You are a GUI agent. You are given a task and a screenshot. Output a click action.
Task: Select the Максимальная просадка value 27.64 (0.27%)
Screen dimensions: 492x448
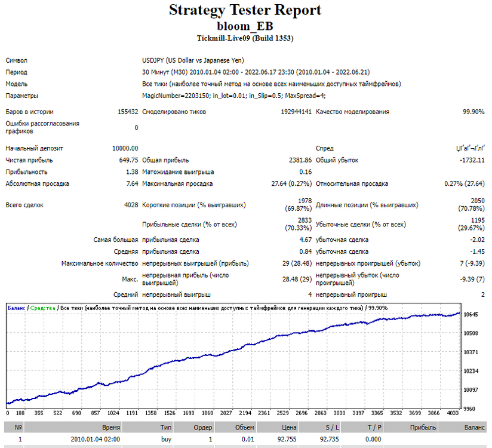(291, 183)
